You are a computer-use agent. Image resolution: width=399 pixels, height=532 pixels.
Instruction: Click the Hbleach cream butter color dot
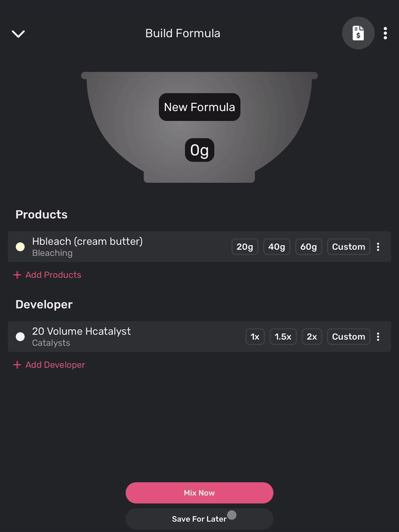coord(20,247)
